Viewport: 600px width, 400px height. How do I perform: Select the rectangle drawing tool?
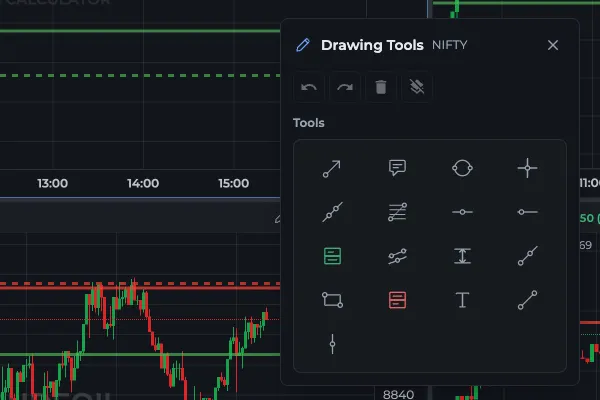pyautogui.click(x=332, y=300)
